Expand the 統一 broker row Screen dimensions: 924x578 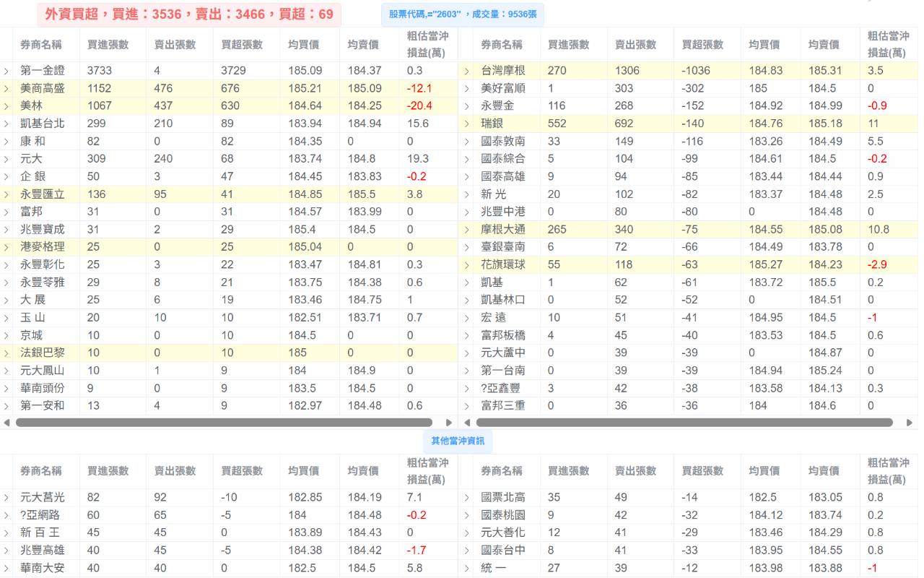[467, 568]
